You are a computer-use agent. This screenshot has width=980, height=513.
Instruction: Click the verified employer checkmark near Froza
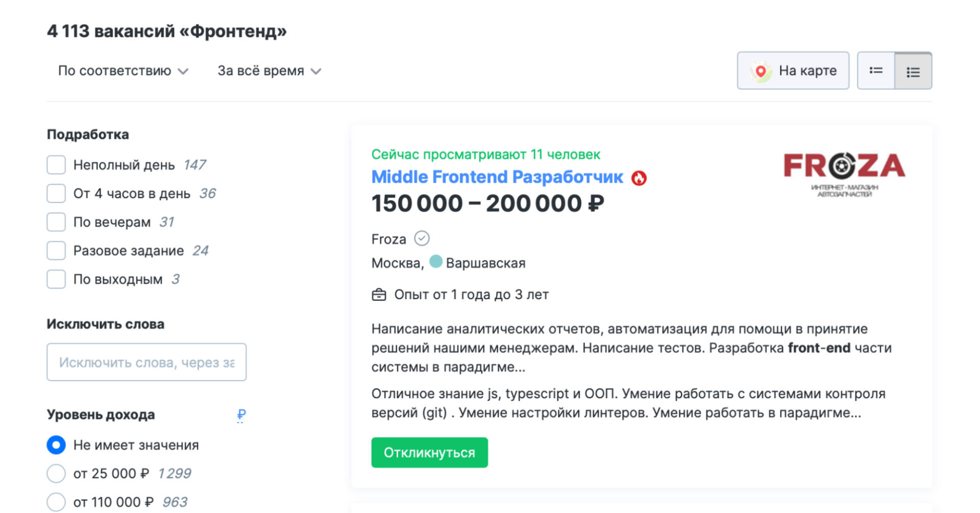pyautogui.click(x=422, y=238)
